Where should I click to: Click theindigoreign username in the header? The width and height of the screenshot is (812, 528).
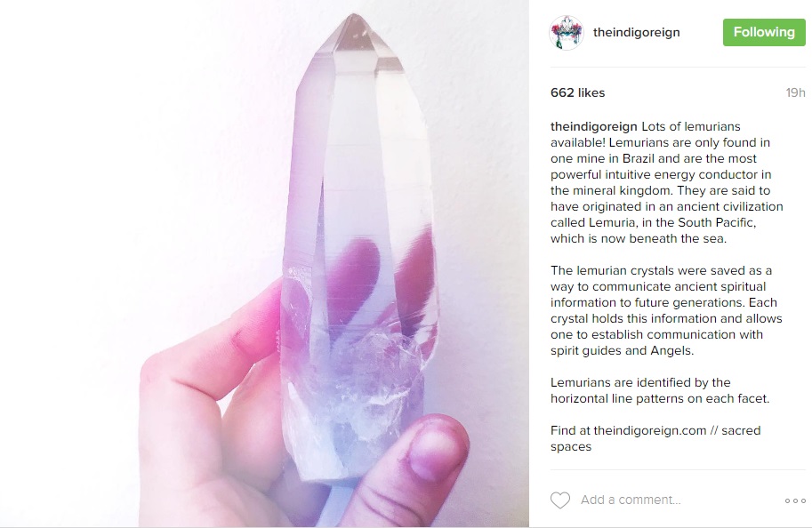tap(637, 32)
